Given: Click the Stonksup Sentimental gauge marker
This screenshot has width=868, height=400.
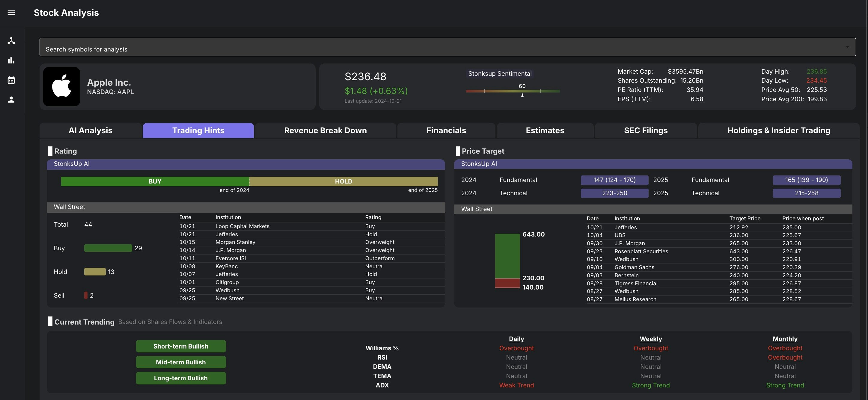Looking at the screenshot, I should [x=522, y=95].
